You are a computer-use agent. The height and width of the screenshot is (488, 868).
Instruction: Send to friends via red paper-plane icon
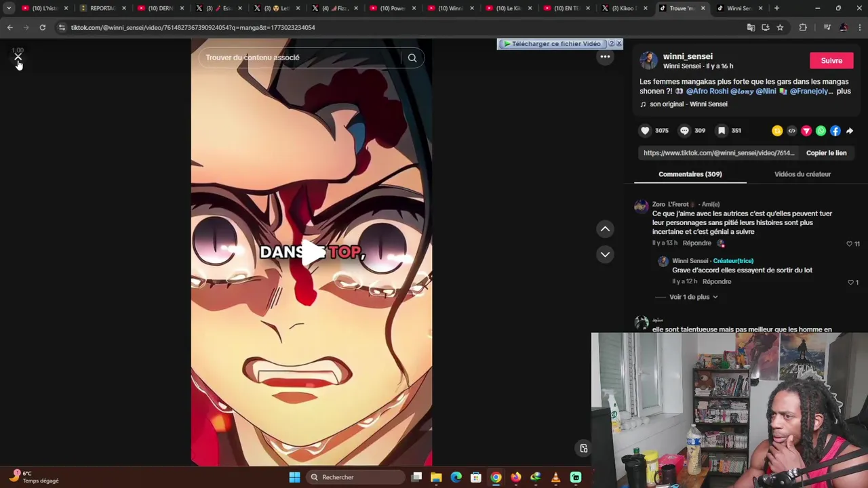[x=806, y=131]
